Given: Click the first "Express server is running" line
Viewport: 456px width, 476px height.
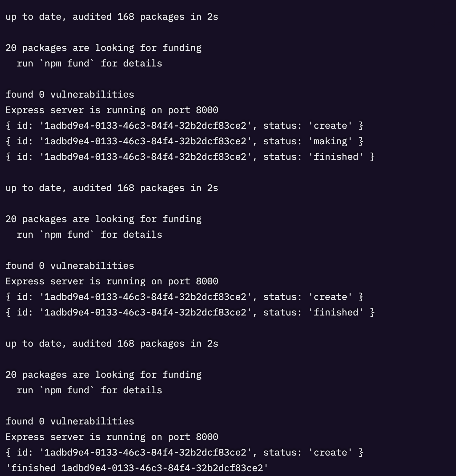Looking at the screenshot, I should (x=112, y=110).
